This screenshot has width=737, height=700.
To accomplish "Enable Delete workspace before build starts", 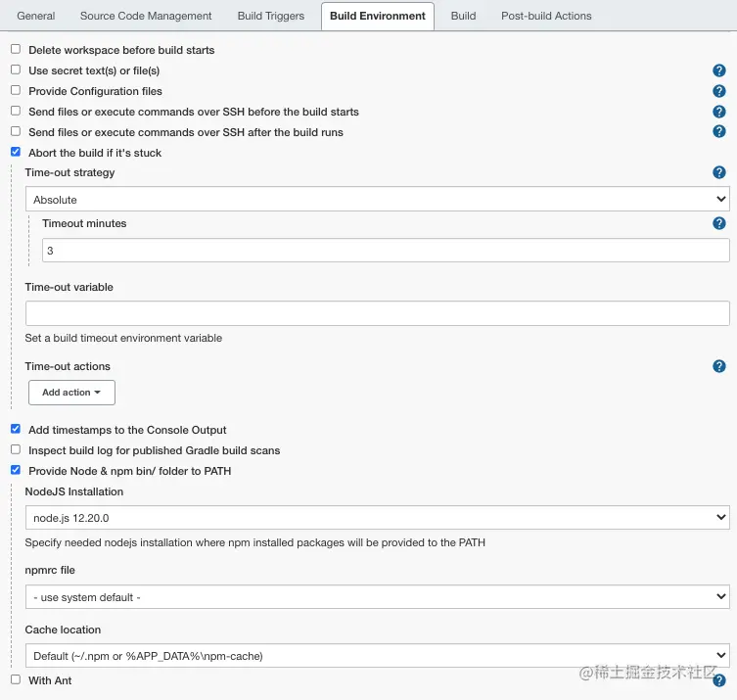I will 16,49.
